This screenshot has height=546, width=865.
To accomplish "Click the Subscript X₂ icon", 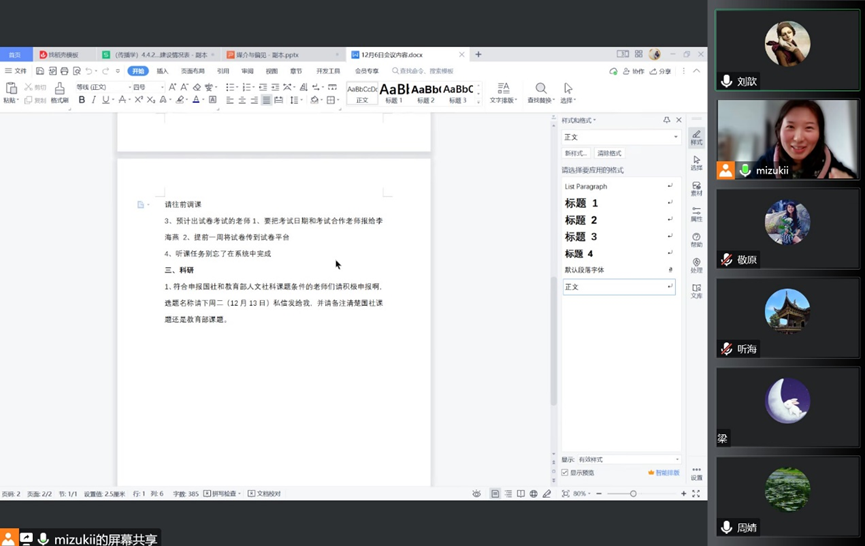I will 151,100.
